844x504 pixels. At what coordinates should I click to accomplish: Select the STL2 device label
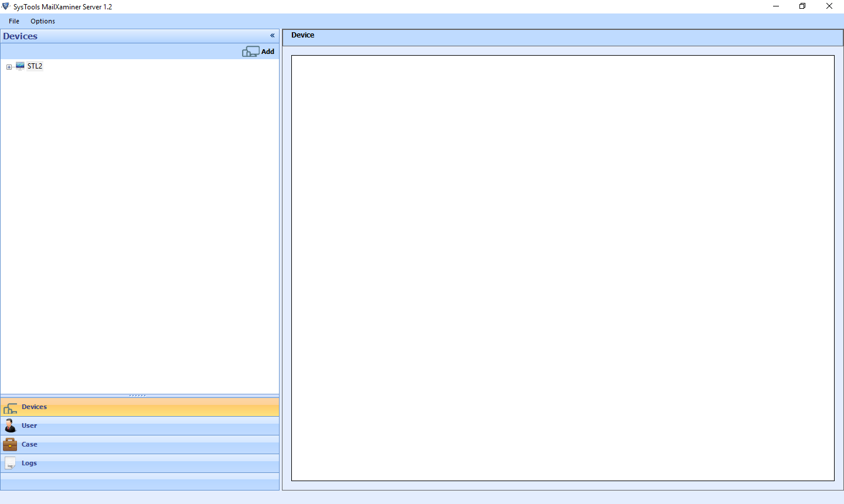(x=35, y=66)
